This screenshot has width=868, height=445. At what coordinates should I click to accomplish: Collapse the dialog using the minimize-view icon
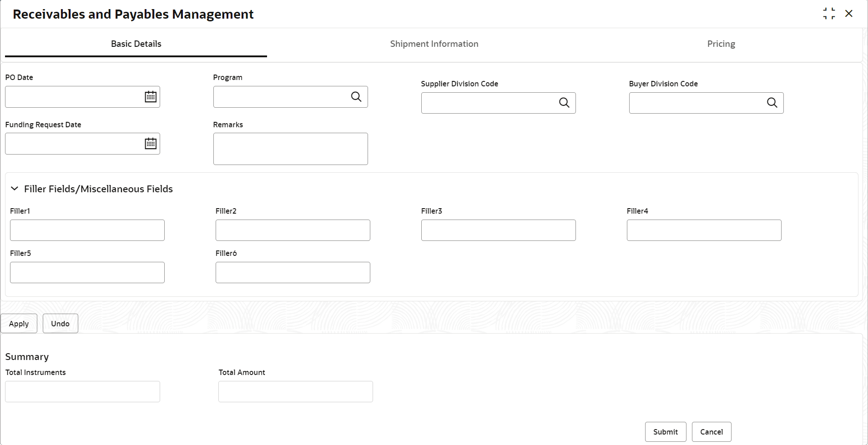click(829, 14)
